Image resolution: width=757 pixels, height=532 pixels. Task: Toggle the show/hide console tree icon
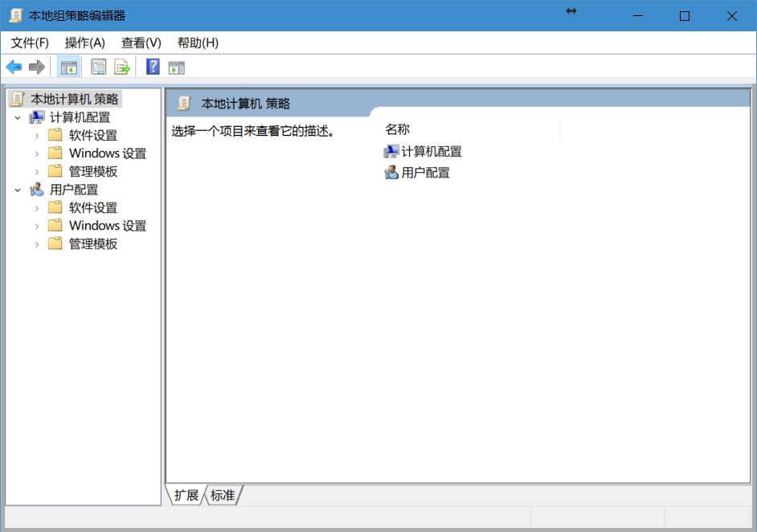(x=68, y=68)
